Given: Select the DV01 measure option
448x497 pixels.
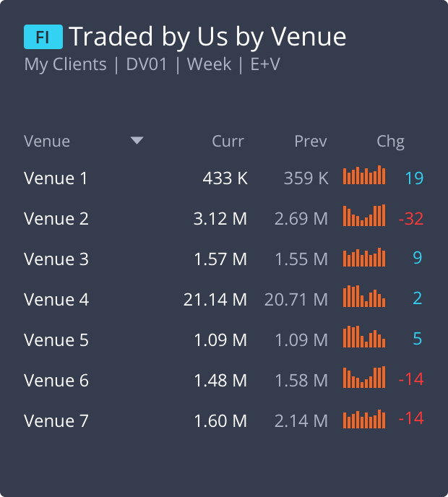Looking at the screenshot, I should click(x=147, y=64).
